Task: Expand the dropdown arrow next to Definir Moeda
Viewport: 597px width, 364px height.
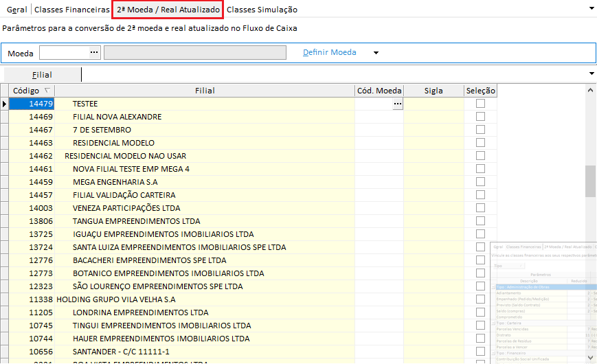Action: [x=376, y=53]
